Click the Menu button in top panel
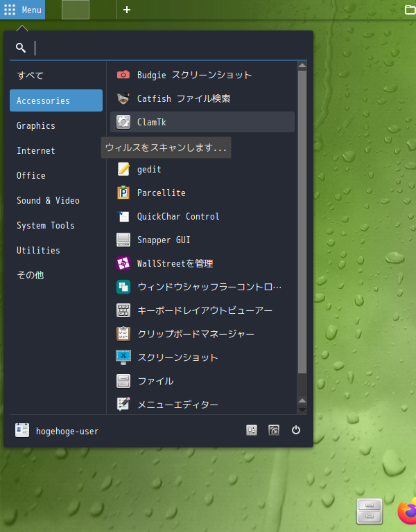The image size is (416, 532). pos(22,10)
